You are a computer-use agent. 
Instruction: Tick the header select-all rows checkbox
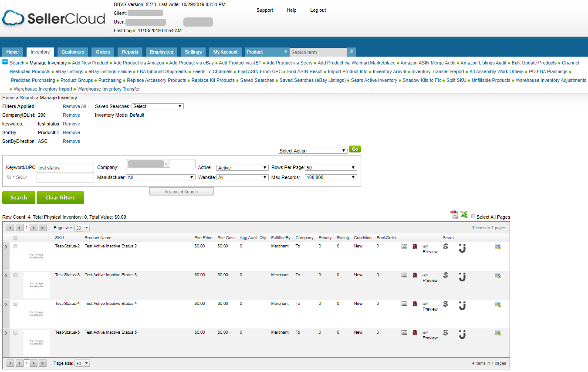pos(16,238)
